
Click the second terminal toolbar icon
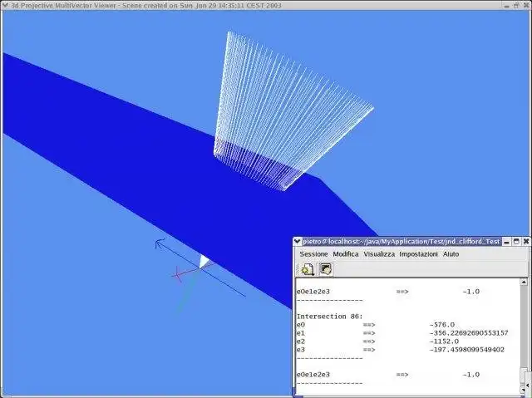tap(325, 269)
